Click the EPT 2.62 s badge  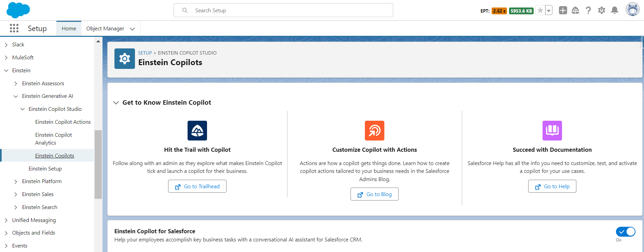click(x=499, y=11)
